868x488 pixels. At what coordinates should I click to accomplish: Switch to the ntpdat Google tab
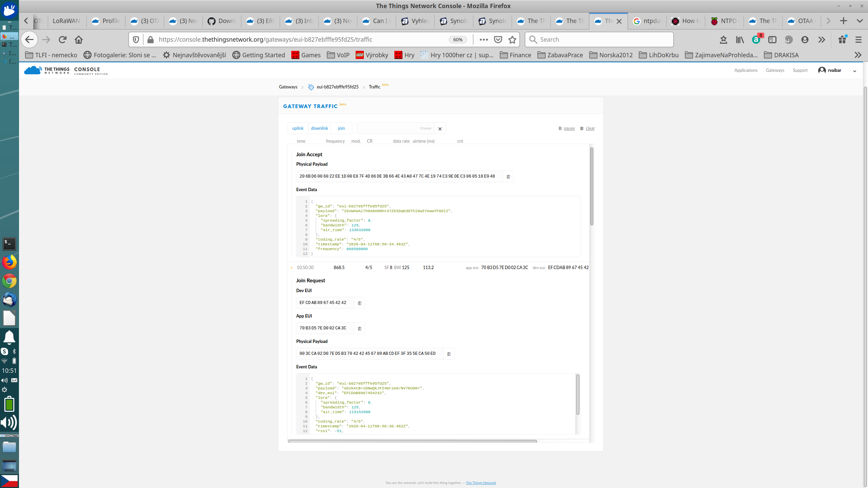pyautogui.click(x=647, y=21)
